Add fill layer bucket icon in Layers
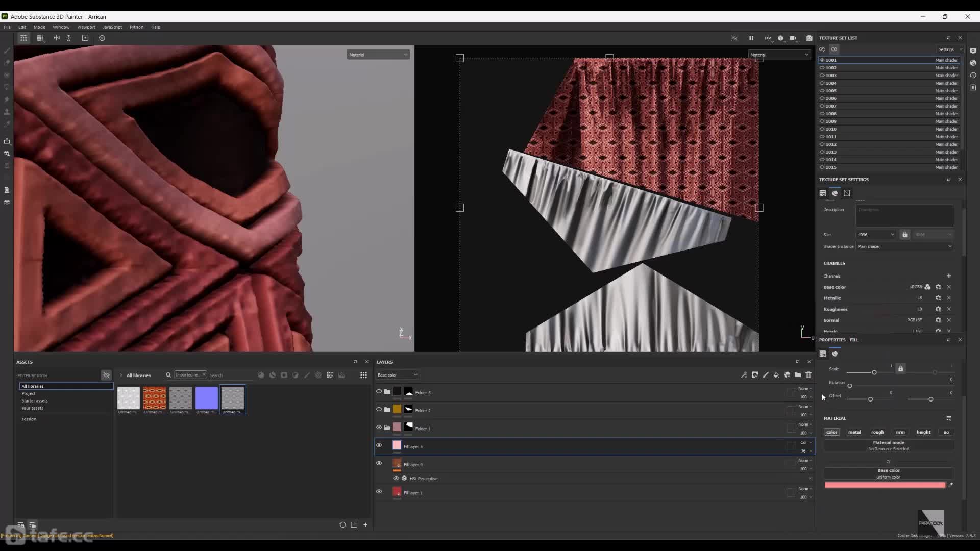The height and width of the screenshot is (551, 980). [x=776, y=375]
